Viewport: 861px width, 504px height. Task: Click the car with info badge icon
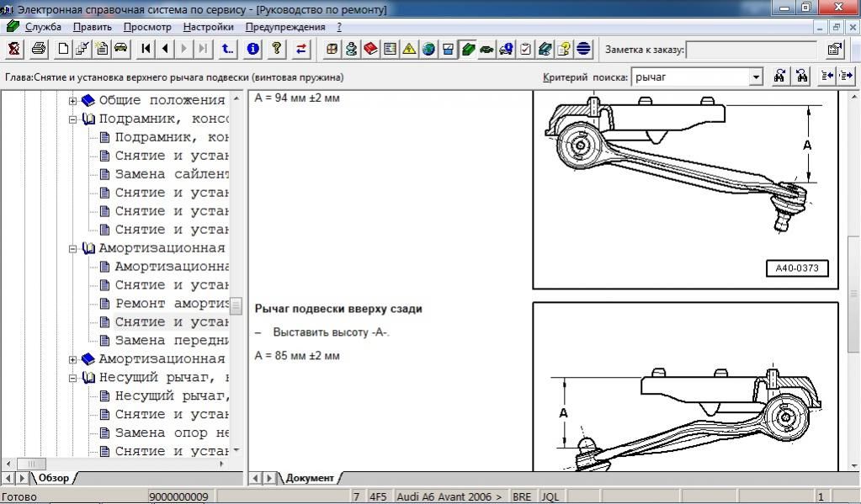coord(506,50)
